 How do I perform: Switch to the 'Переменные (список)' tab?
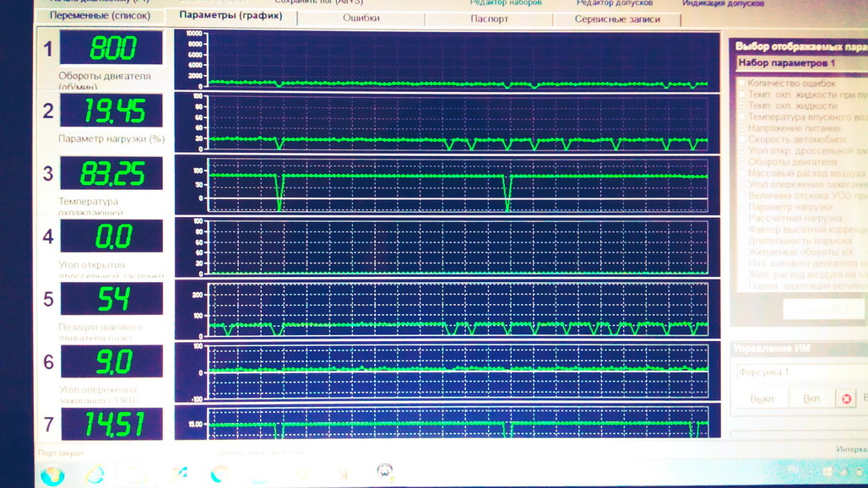pyautogui.click(x=100, y=17)
